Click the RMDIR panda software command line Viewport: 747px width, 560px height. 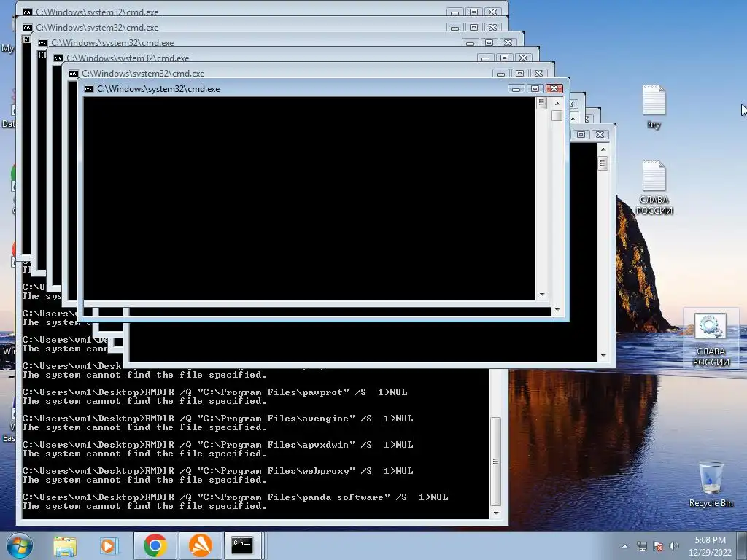coord(235,497)
